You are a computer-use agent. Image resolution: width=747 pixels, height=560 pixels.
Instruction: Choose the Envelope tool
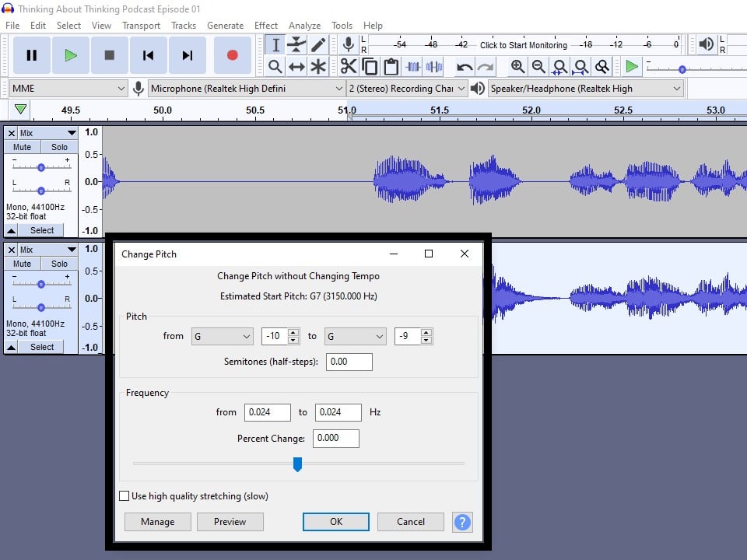click(x=296, y=45)
